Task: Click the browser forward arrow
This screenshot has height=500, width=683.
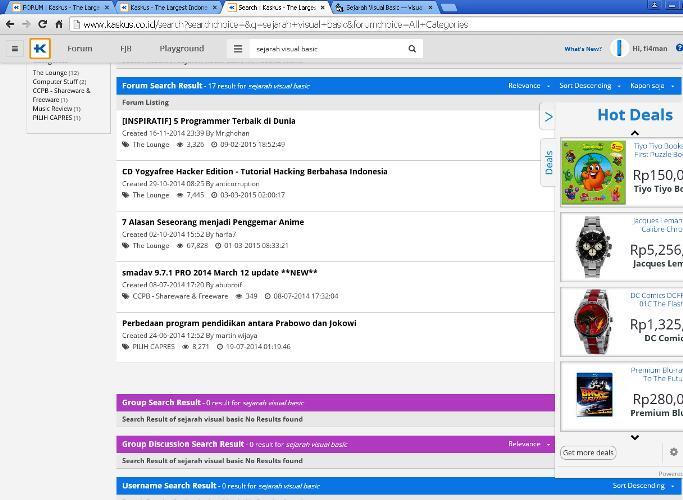Action: 26,24
